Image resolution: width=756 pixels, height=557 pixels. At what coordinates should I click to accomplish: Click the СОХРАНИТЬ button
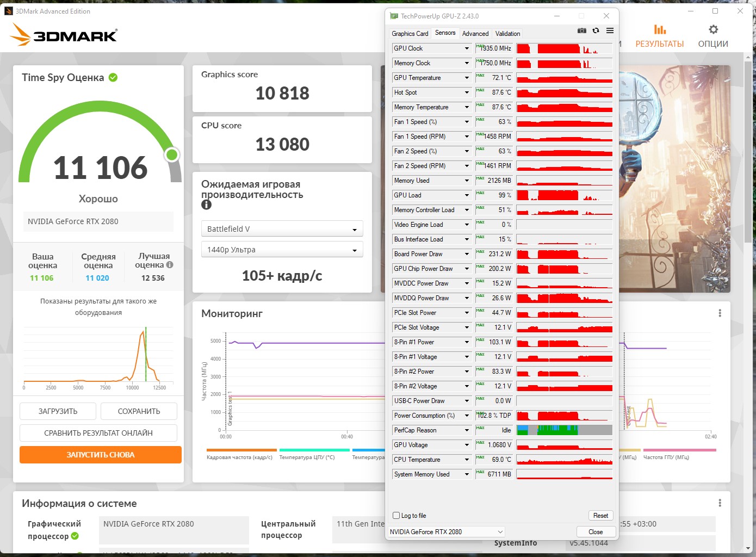click(x=139, y=411)
